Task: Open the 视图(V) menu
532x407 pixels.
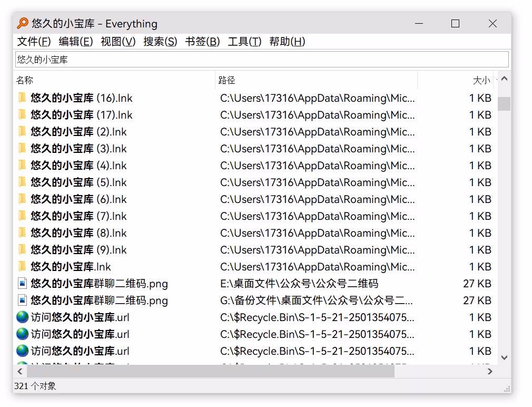Action: coord(118,42)
